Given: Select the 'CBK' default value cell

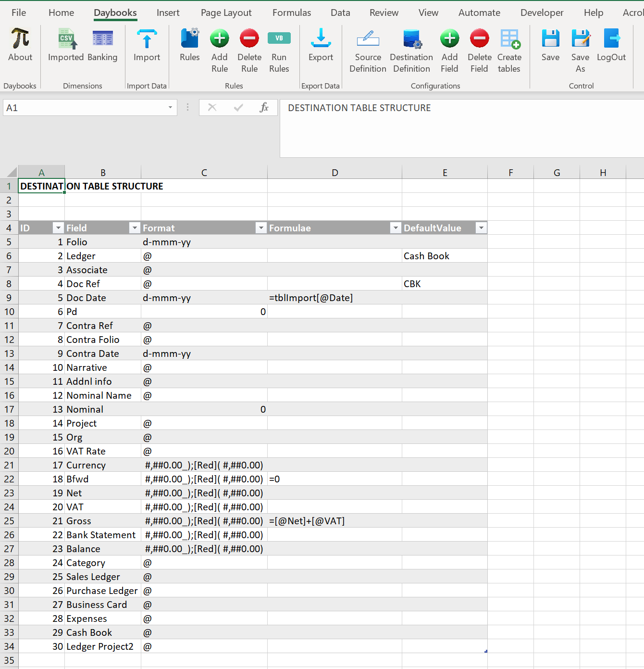Looking at the screenshot, I should point(445,284).
